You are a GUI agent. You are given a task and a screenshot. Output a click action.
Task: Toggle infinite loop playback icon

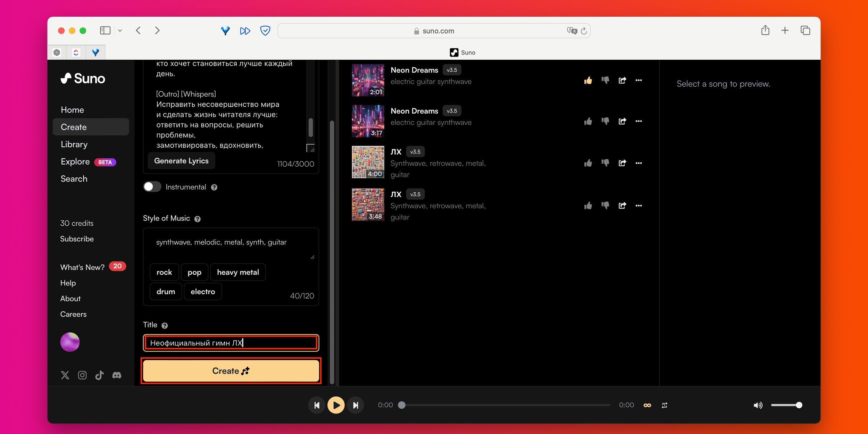(x=647, y=405)
